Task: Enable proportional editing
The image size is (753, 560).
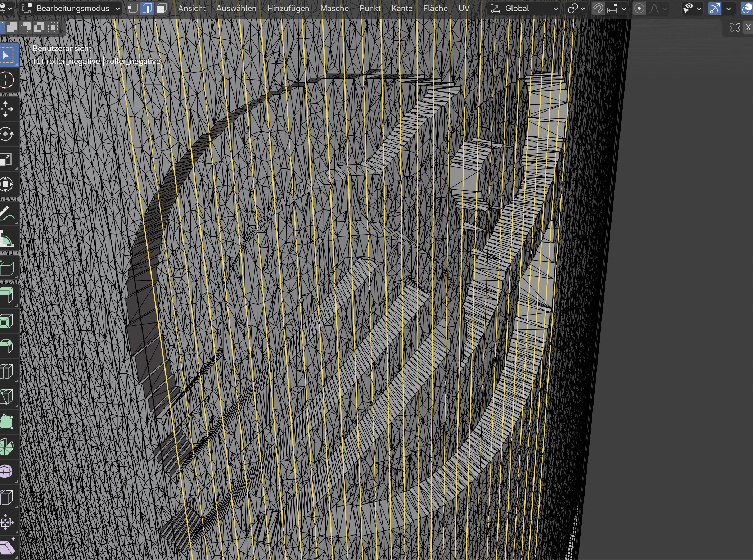Action: [x=639, y=8]
